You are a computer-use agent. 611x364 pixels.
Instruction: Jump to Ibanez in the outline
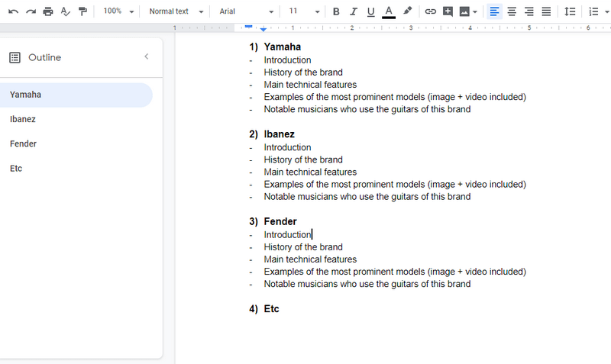pyautogui.click(x=23, y=119)
